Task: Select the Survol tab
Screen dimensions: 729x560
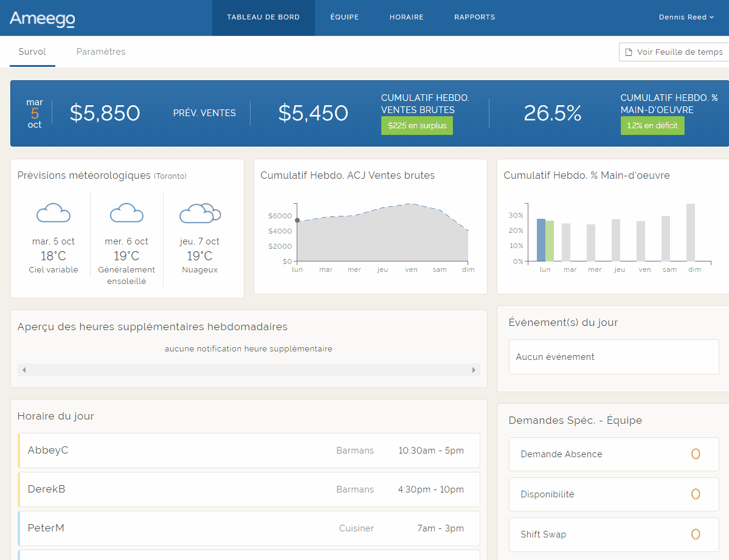Action: click(32, 52)
